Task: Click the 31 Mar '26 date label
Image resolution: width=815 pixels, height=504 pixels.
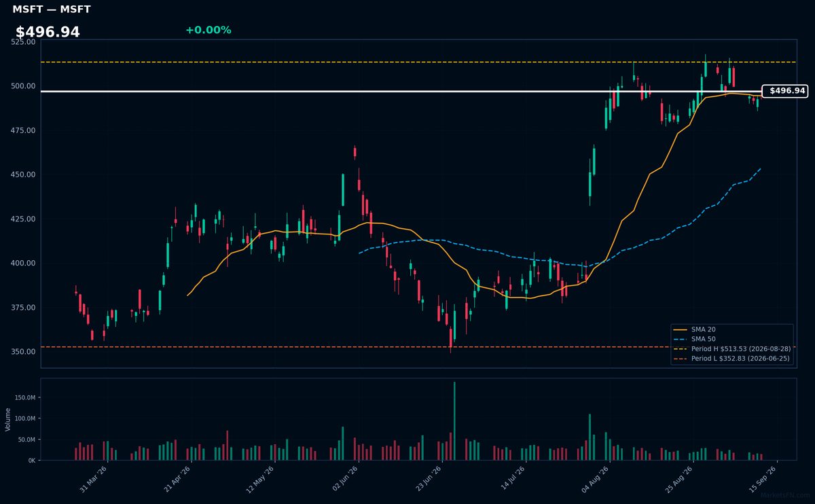Action: (x=94, y=479)
